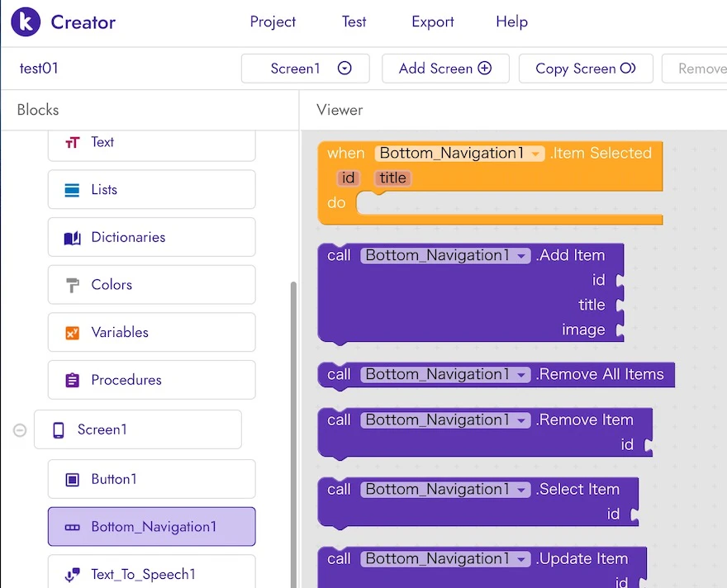The width and height of the screenshot is (727, 588).
Task: Click the Add Screen button
Action: tap(445, 69)
